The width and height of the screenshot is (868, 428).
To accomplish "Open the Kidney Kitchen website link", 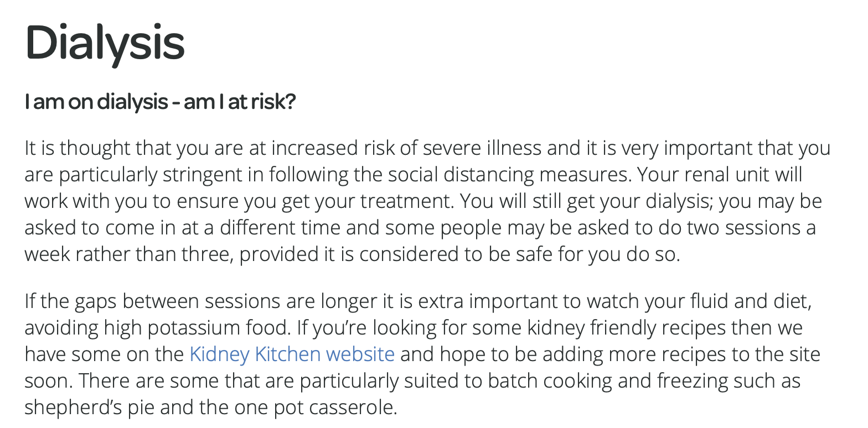I will click(292, 354).
